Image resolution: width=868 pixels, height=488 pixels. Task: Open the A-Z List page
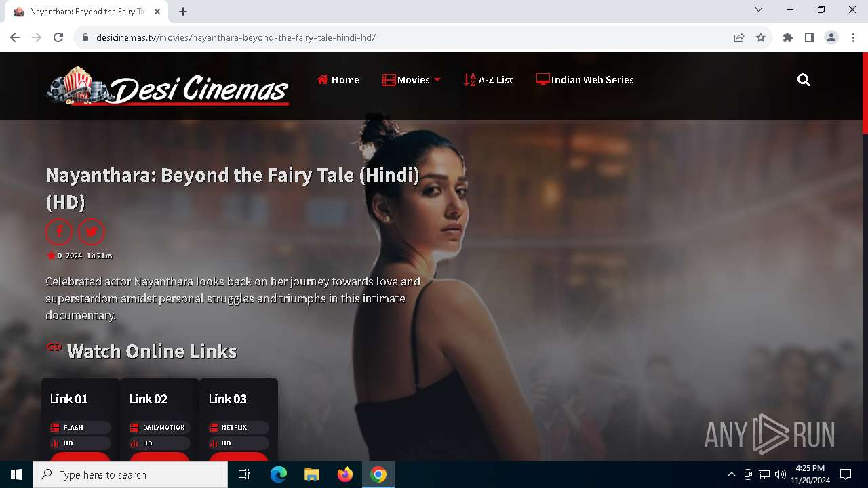(x=488, y=80)
